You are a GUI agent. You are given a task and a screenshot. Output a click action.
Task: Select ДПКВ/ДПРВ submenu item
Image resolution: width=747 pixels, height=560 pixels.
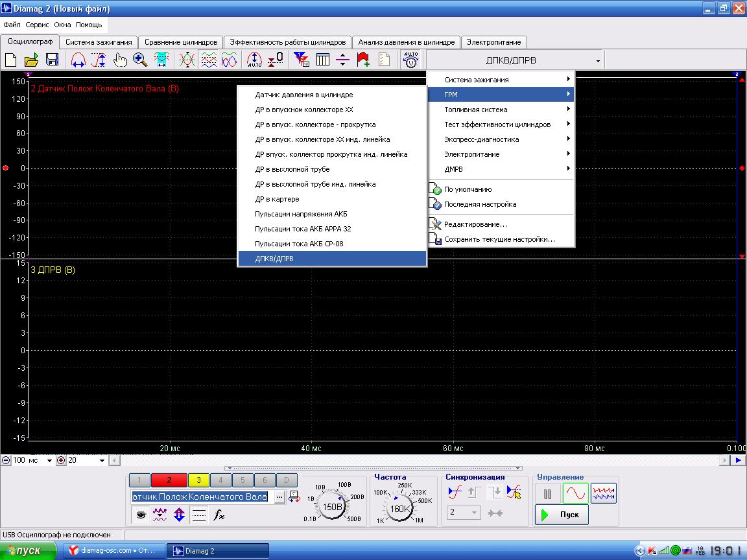[332, 259]
